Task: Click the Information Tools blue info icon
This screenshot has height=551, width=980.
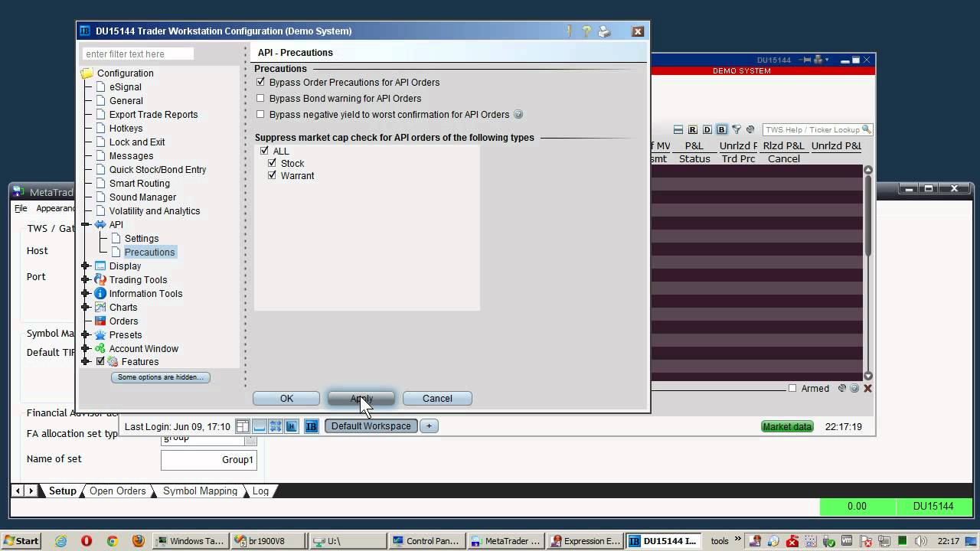Action: pyautogui.click(x=100, y=294)
